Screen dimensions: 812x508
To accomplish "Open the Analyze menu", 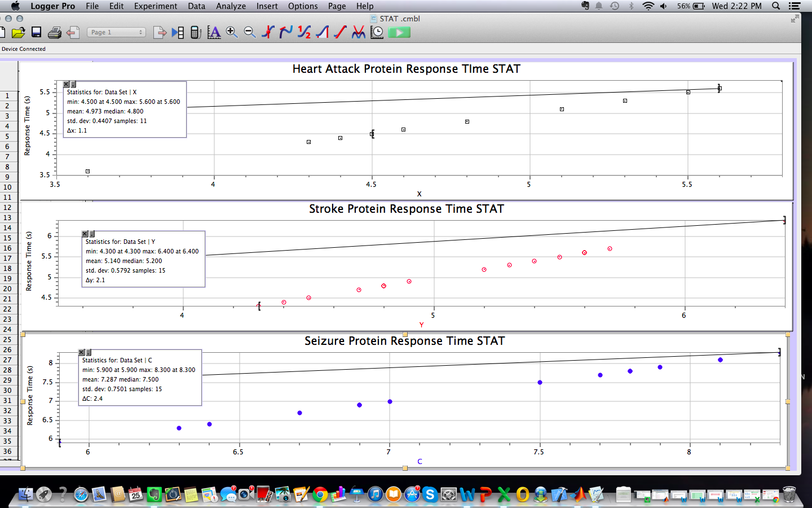I will 231,6.
